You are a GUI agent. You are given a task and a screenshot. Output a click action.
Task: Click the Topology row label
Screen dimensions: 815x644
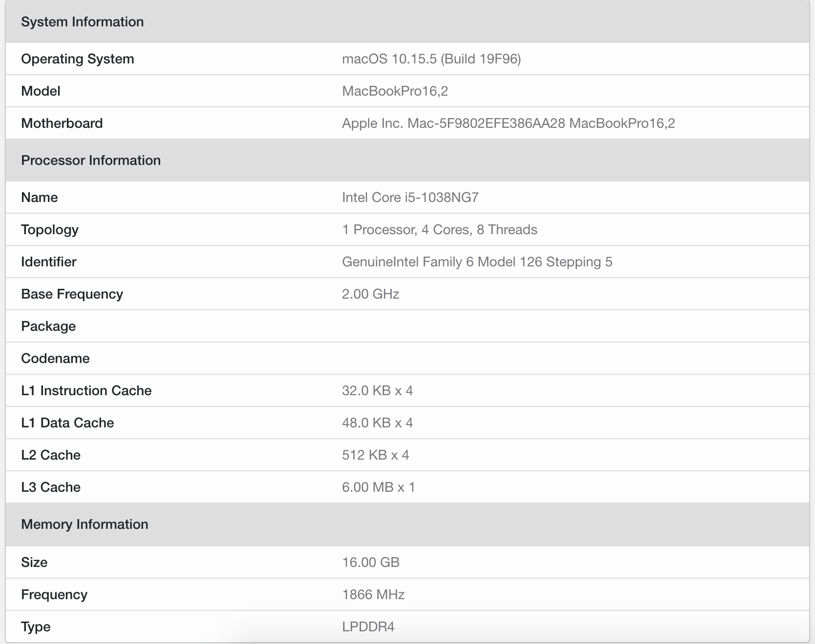(50, 230)
